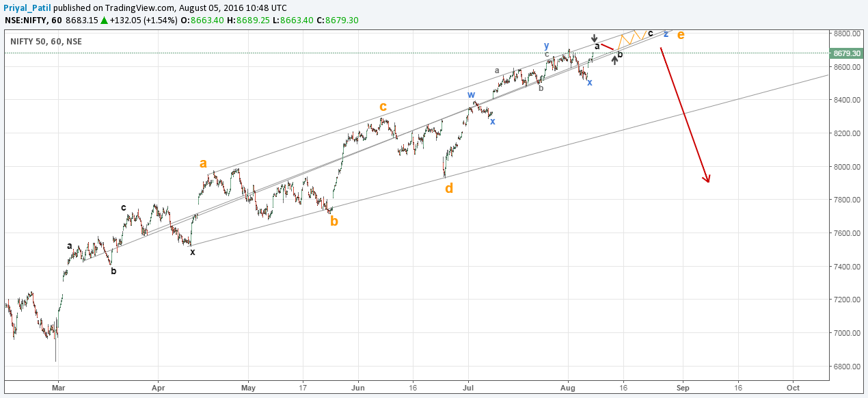Click the 7200.00 price axis label

point(847,300)
